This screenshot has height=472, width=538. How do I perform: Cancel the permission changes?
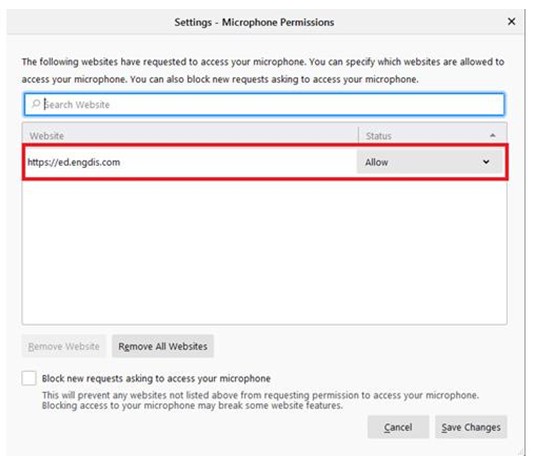398,427
